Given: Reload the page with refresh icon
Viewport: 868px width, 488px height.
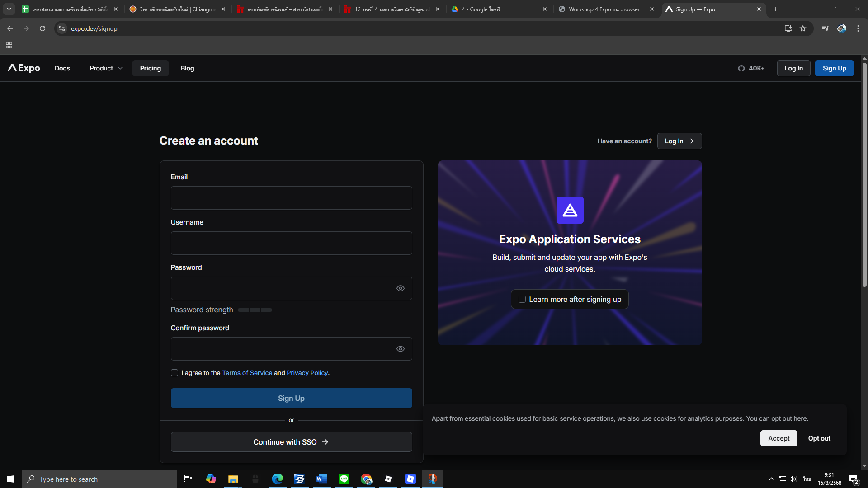Looking at the screenshot, I should [42, 28].
